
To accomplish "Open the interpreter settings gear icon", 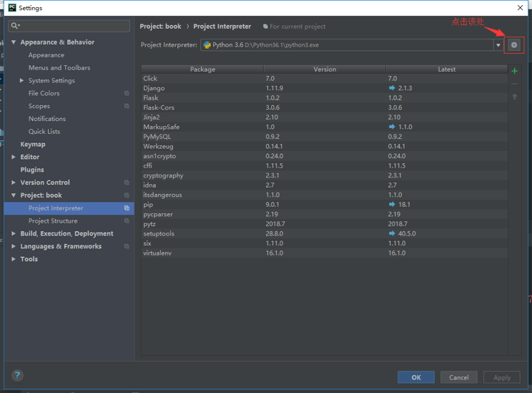I will [x=514, y=45].
